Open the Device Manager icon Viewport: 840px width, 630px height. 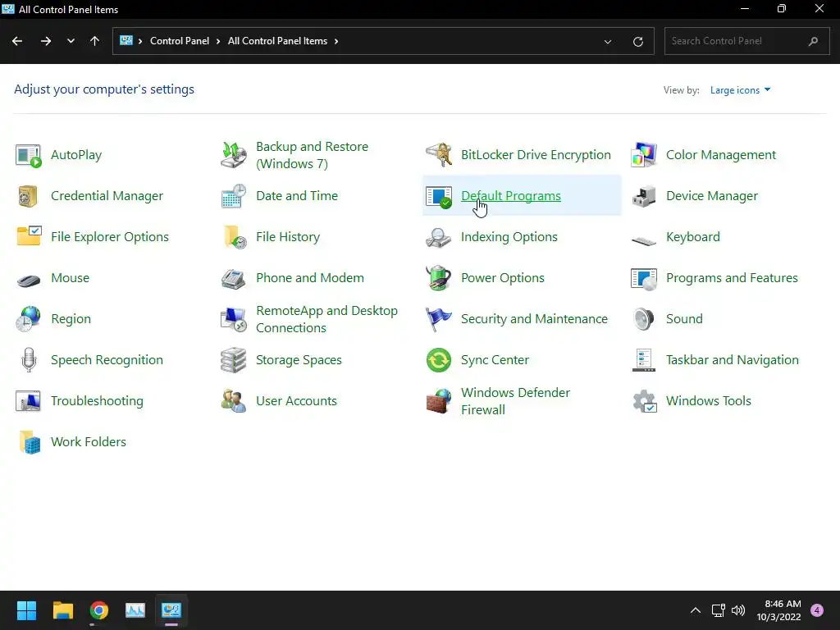pyautogui.click(x=644, y=196)
